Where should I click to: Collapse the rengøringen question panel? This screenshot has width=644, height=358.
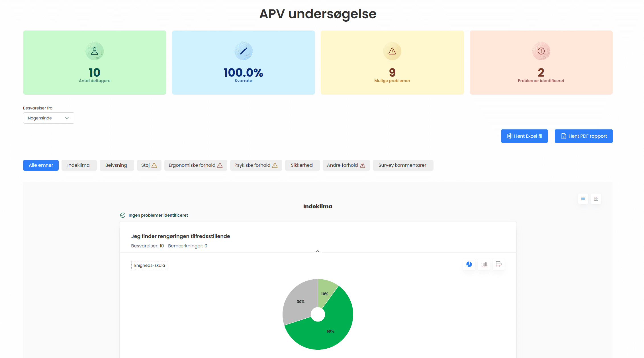coord(318,251)
